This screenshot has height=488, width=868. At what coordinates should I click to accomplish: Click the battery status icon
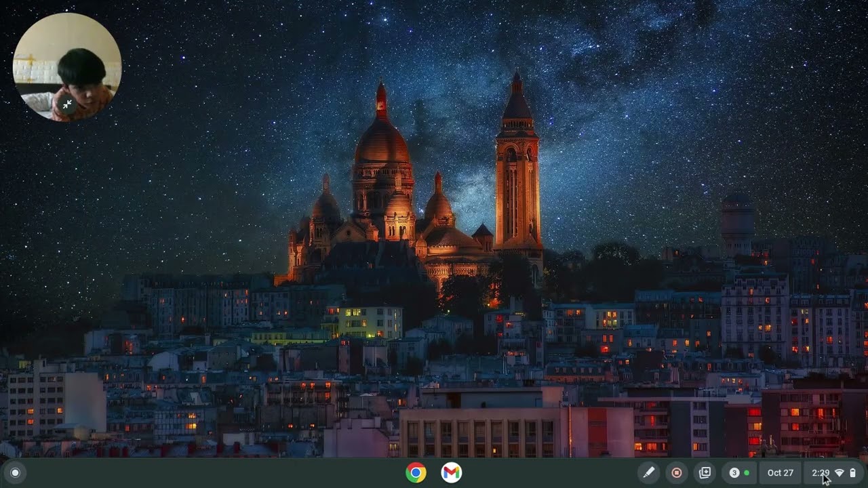click(x=853, y=472)
